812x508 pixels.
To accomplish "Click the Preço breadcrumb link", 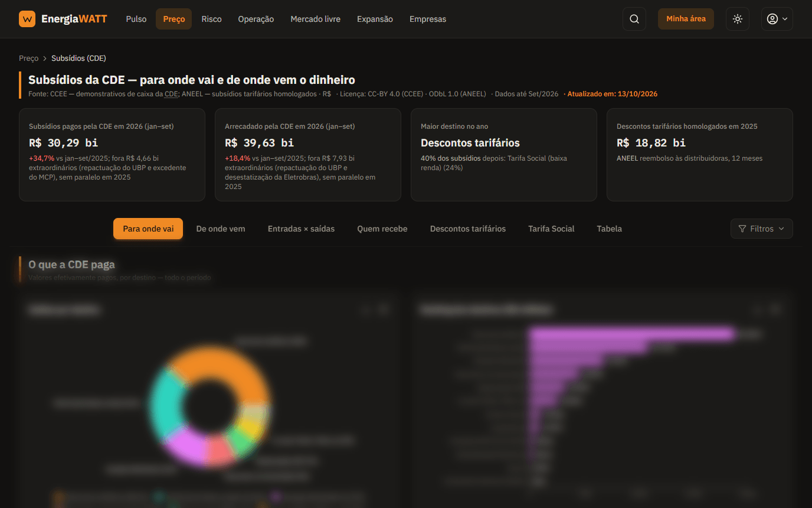I will pos(28,58).
